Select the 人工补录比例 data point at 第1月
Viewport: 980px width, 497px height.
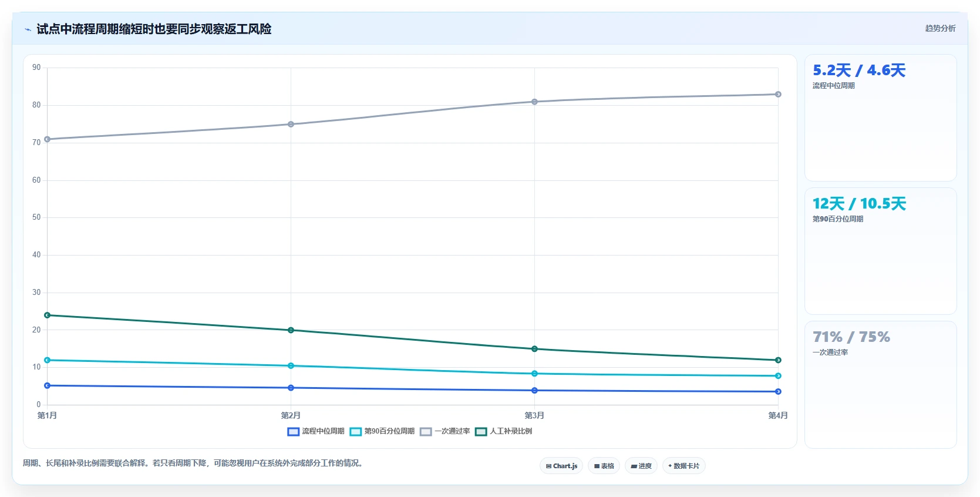coord(48,315)
